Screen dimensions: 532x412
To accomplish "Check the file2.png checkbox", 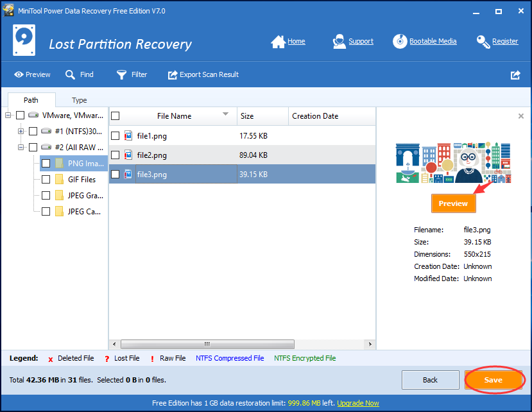I will pos(116,155).
